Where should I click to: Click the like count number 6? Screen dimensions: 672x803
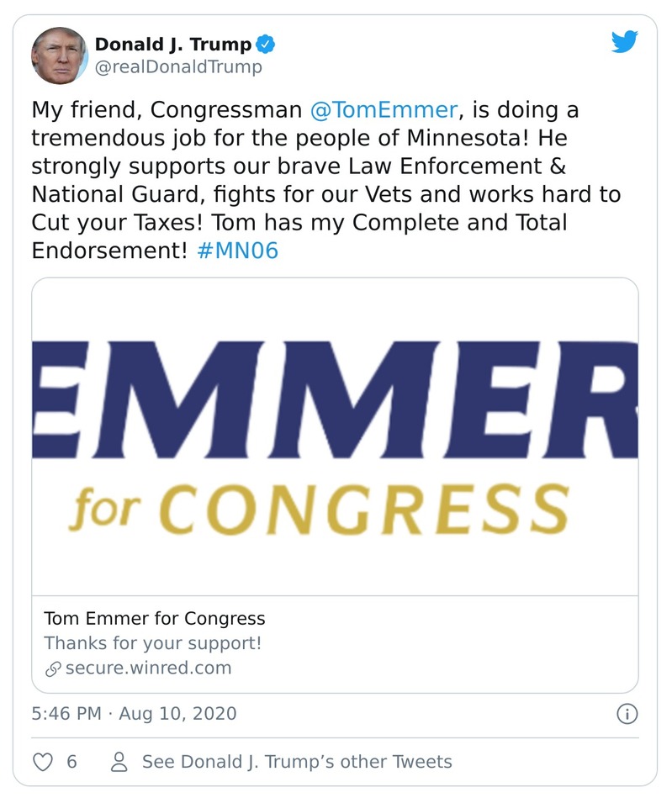pyautogui.click(x=71, y=762)
